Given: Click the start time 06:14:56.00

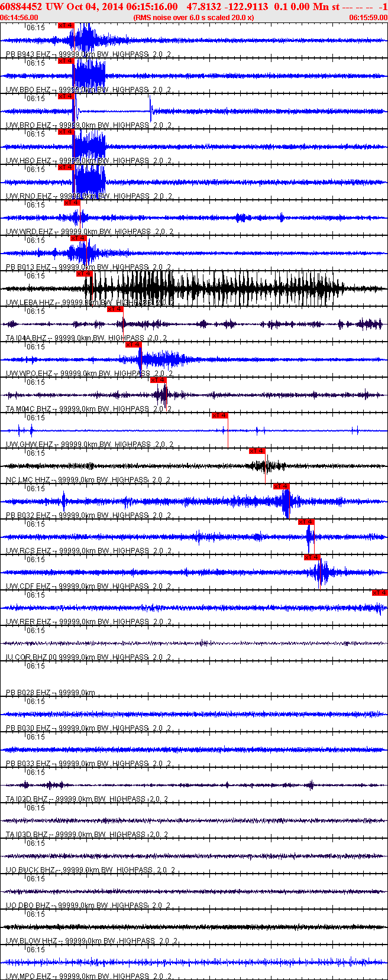Looking at the screenshot, I should 20,18.
